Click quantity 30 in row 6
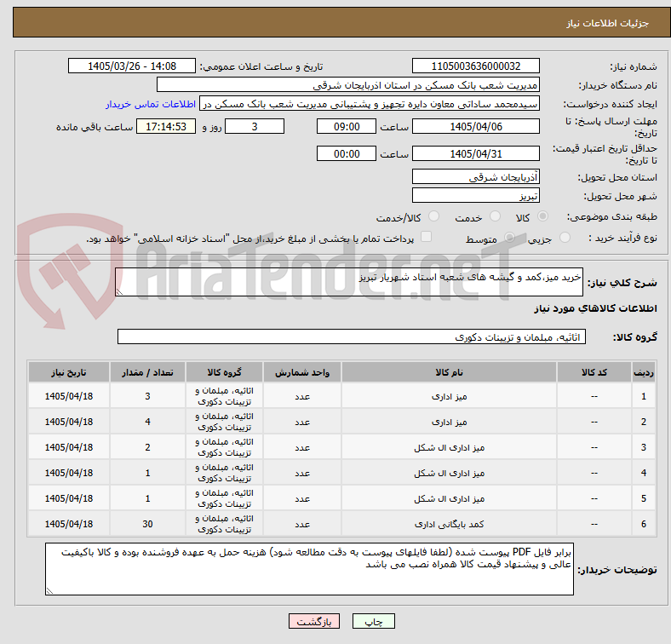This screenshot has width=671, height=644. tap(147, 524)
